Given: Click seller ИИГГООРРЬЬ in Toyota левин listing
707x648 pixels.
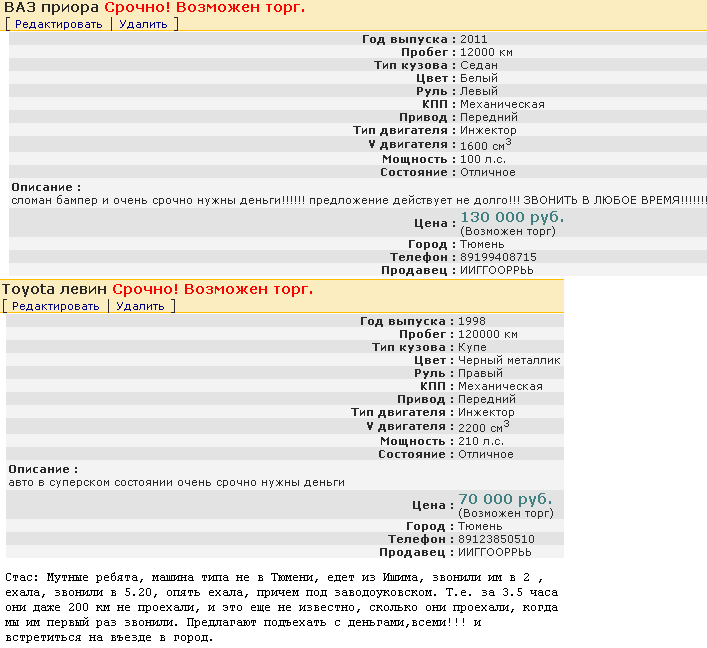Looking at the screenshot, I should click(495, 552).
